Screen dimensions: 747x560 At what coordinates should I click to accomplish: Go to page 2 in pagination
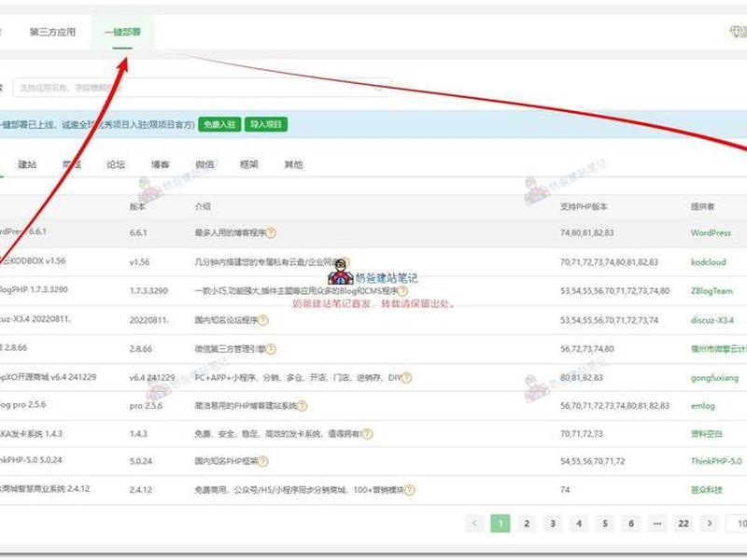(x=527, y=524)
